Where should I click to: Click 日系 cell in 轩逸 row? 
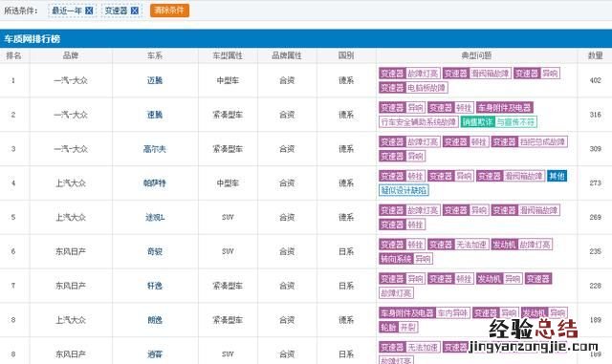click(x=346, y=286)
